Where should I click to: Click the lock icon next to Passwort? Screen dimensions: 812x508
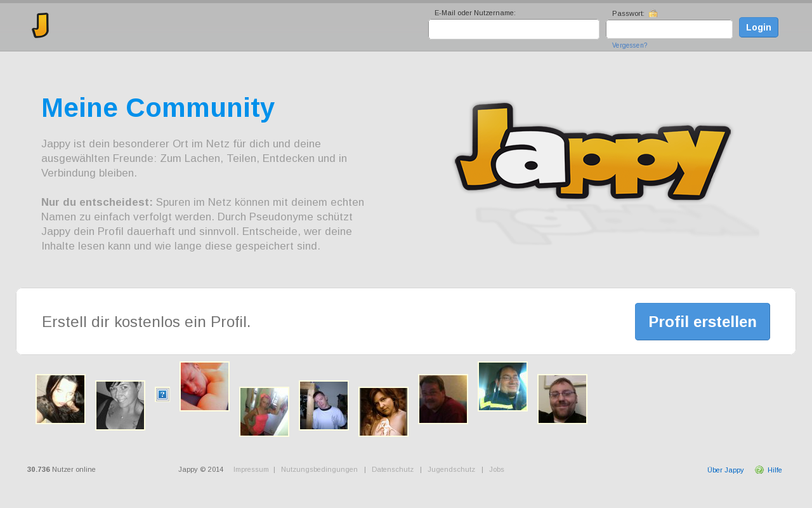(x=653, y=13)
